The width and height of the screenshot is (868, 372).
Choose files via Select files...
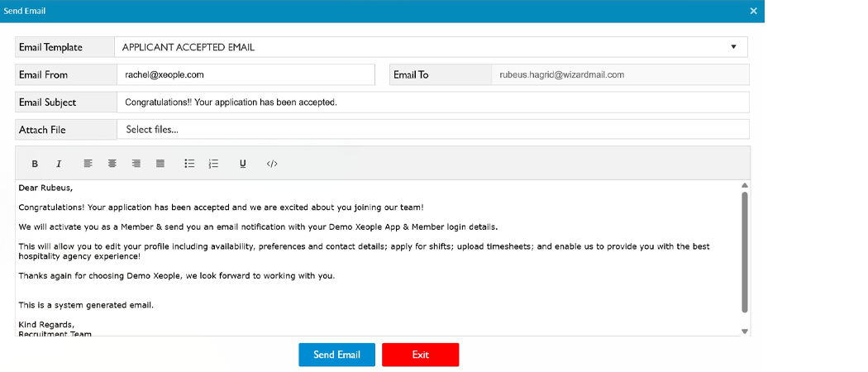[433, 130]
